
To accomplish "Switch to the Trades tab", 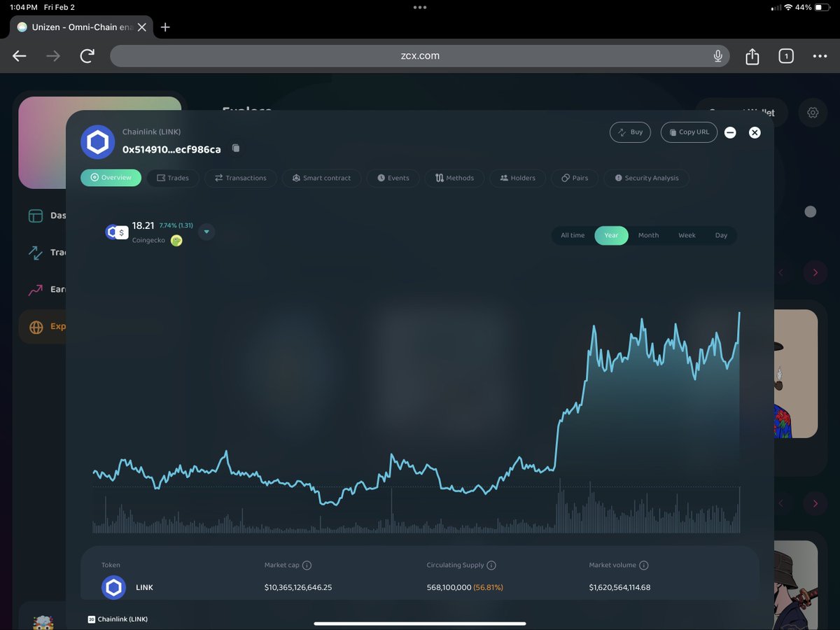I will point(173,178).
